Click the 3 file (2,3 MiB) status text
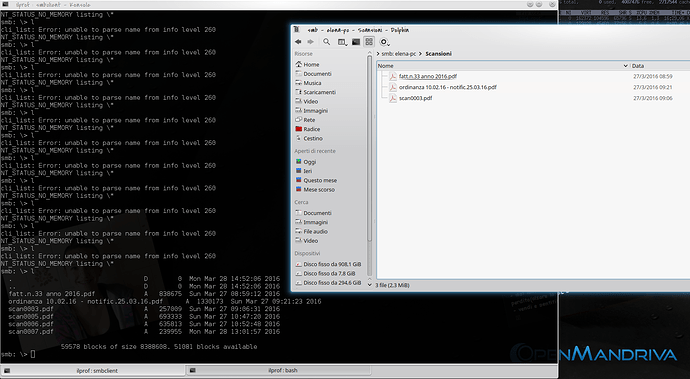Image resolution: width=690 pixels, height=379 pixels. click(393, 285)
